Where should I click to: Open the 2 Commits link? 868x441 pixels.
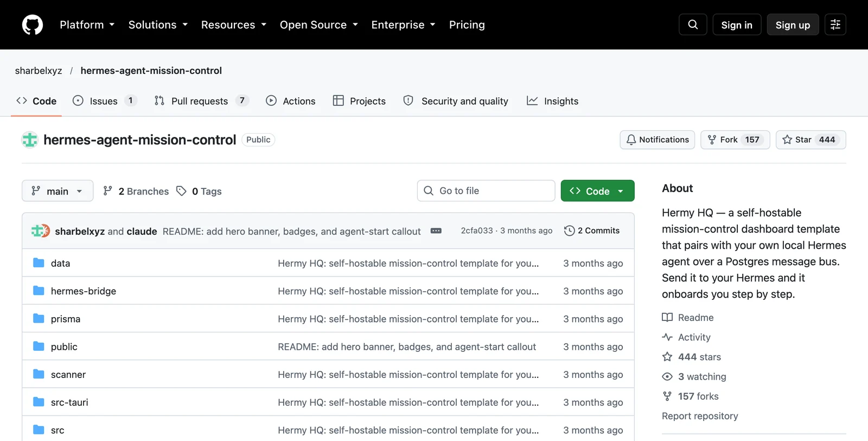(592, 231)
